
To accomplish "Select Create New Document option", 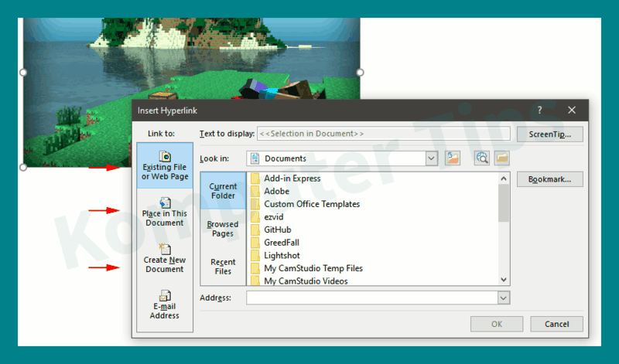I will tap(165, 259).
